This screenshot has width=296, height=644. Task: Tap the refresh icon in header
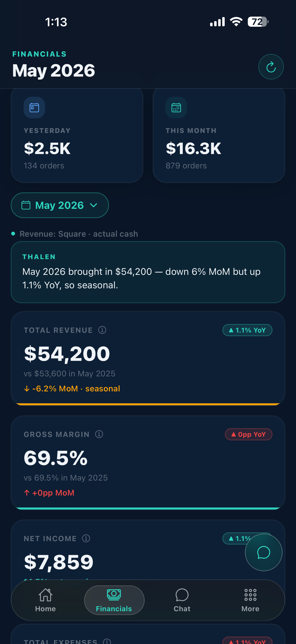click(271, 67)
